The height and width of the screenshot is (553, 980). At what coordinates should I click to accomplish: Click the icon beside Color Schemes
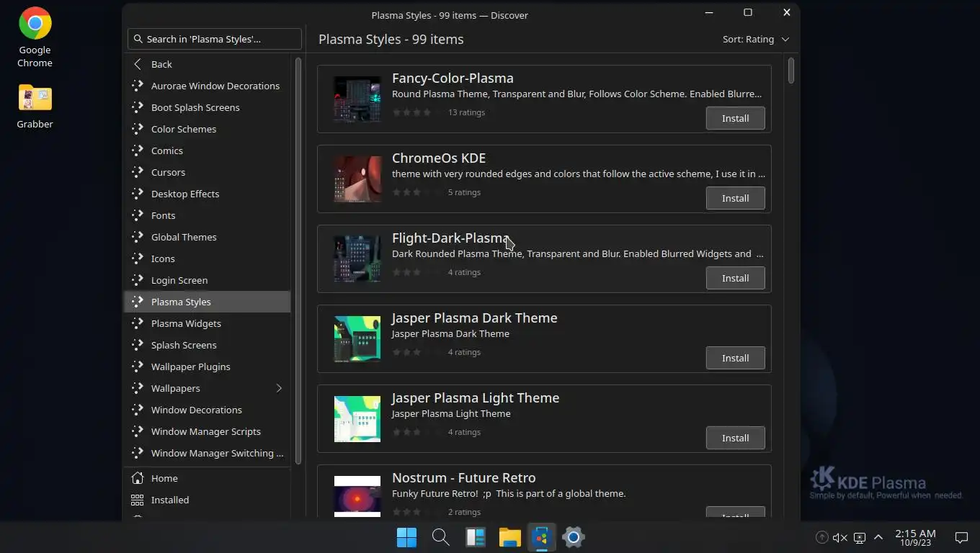point(138,129)
